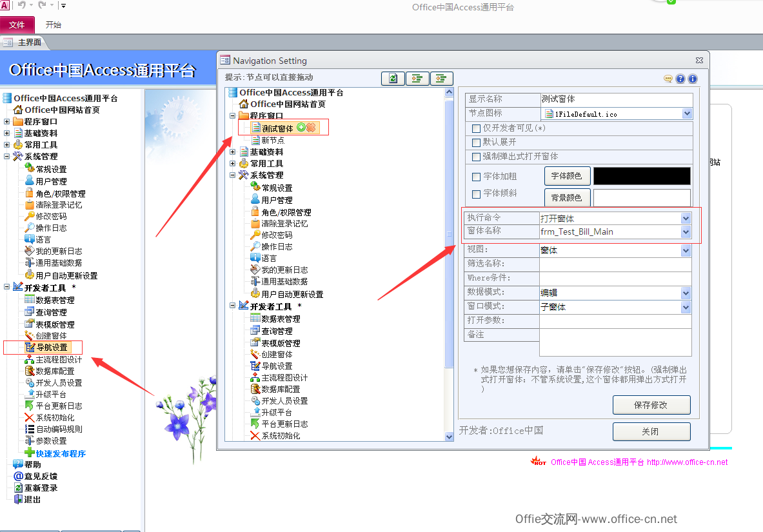Viewport: 763px width, 532px height.
Task: Select 新节点 in the Navigation Setting tree
Action: coord(273,140)
